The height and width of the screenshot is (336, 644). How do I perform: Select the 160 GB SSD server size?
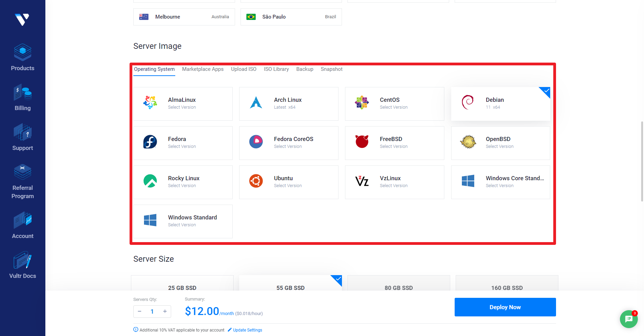click(507, 283)
